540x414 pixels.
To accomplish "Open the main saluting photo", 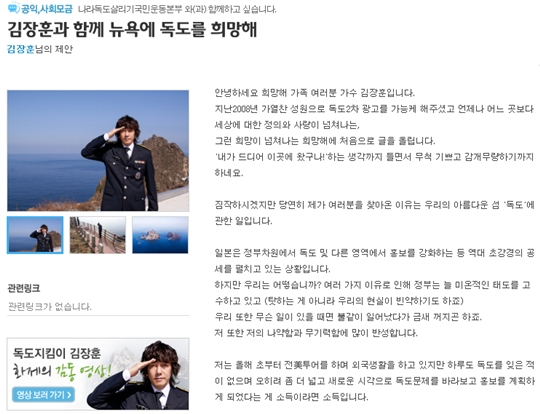I will [x=98, y=151].
